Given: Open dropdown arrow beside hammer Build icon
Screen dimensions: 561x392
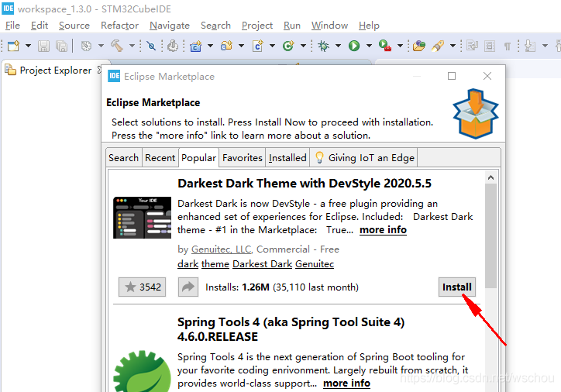Looking at the screenshot, I should coord(132,46).
